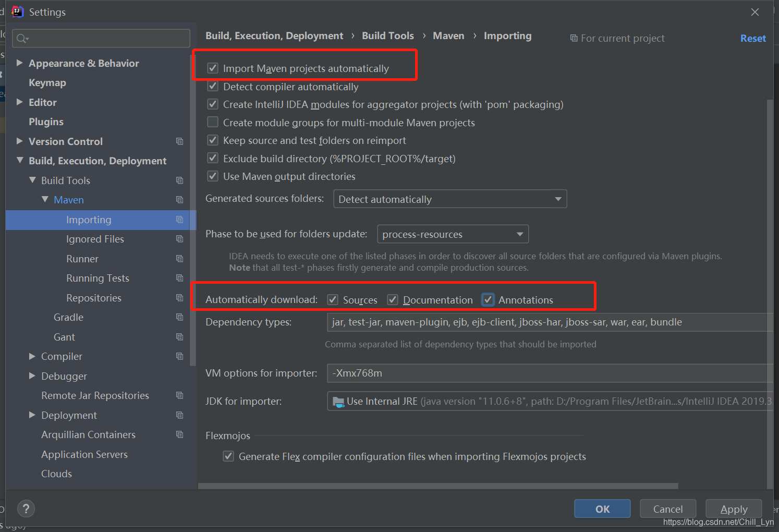
Task: Close the Settings dialog with X
Action: pyautogui.click(x=754, y=12)
